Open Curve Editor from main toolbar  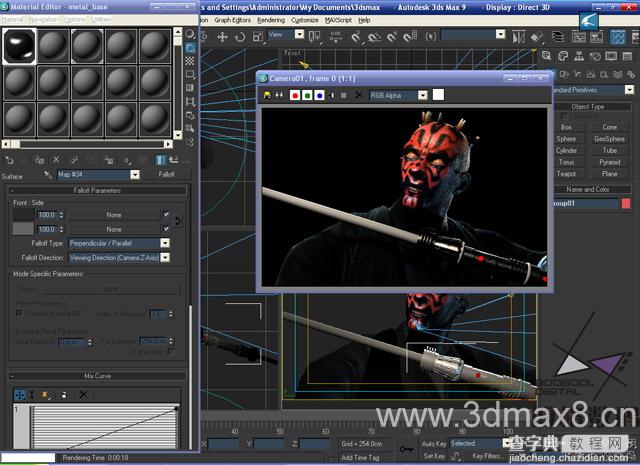[579, 38]
